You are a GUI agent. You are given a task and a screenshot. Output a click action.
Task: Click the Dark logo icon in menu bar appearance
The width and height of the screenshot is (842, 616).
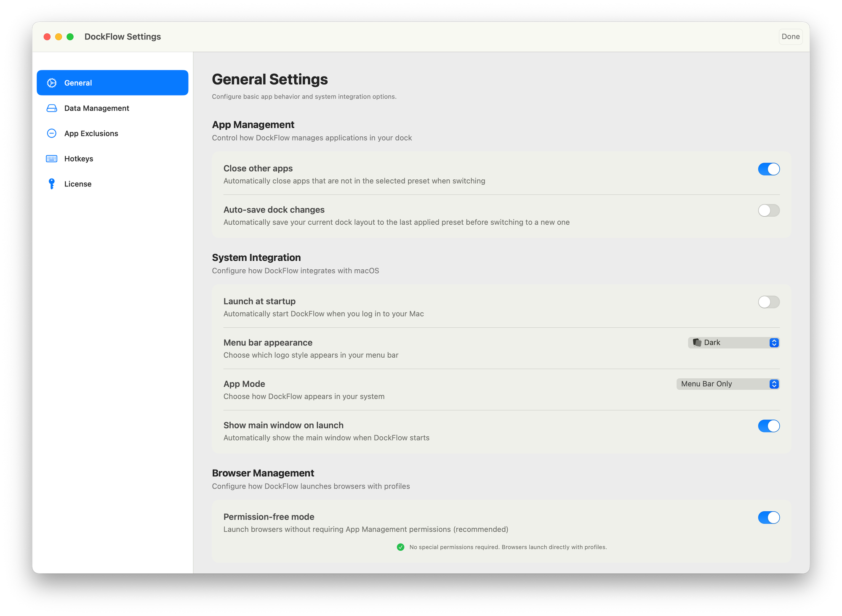tap(697, 343)
